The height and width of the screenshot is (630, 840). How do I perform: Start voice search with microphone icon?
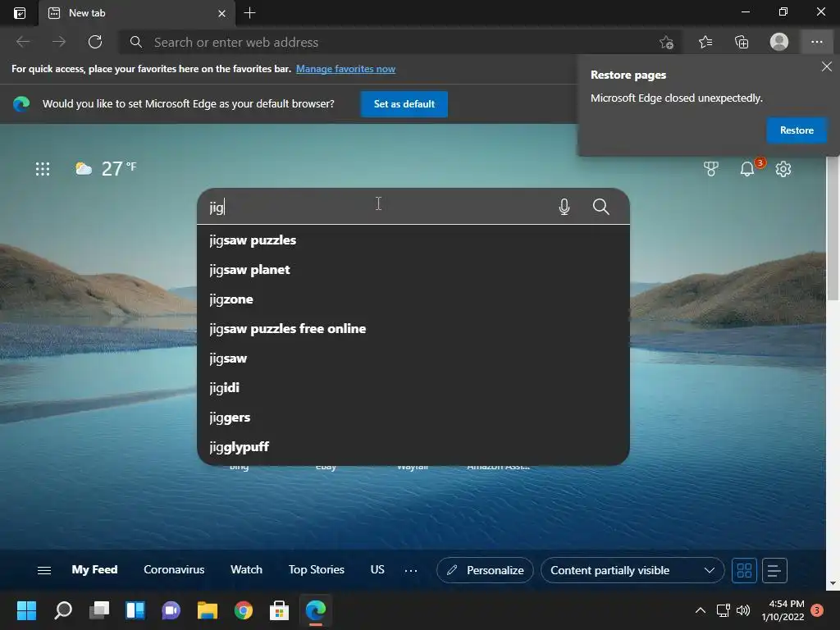pyautogui.click(x=564, y=207)
